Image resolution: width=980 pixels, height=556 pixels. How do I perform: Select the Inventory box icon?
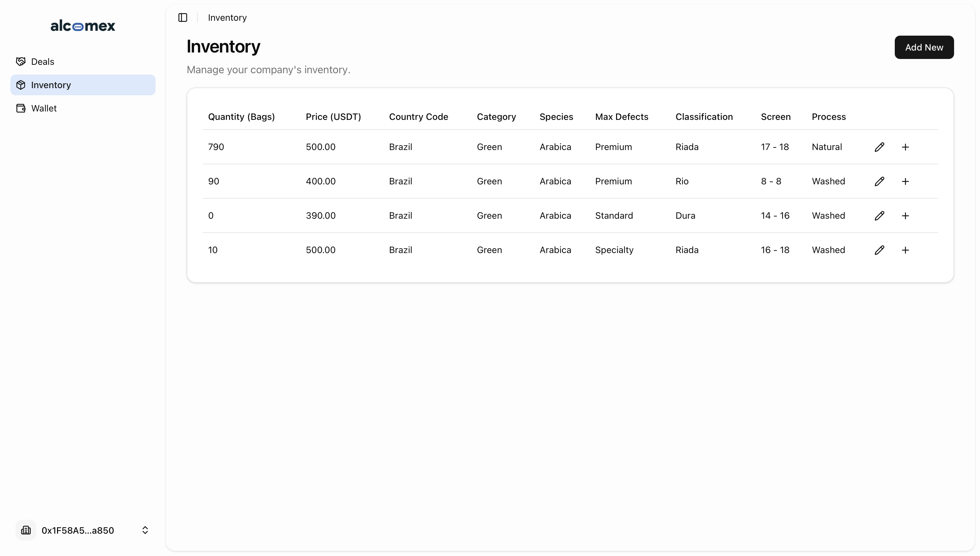click(x=21, y=85)
